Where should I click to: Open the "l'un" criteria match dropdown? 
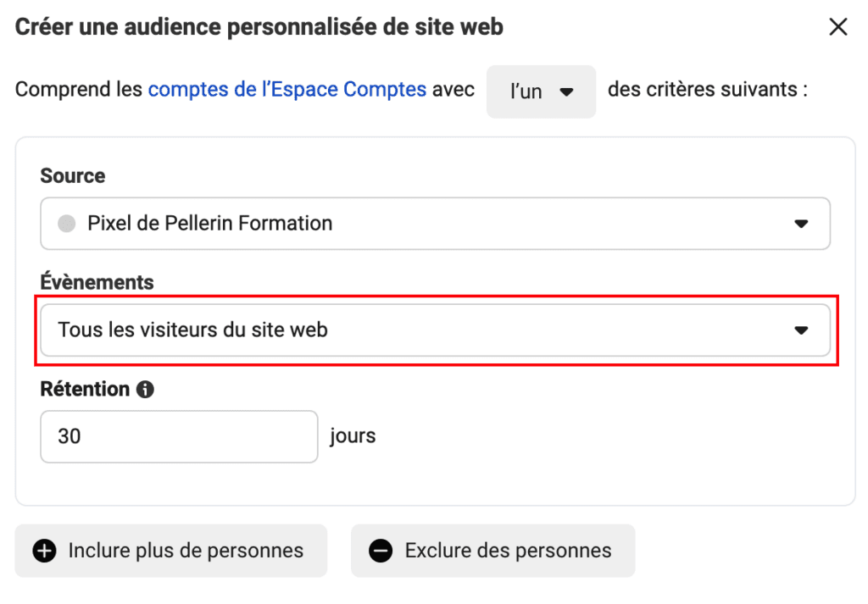point(541,91)
